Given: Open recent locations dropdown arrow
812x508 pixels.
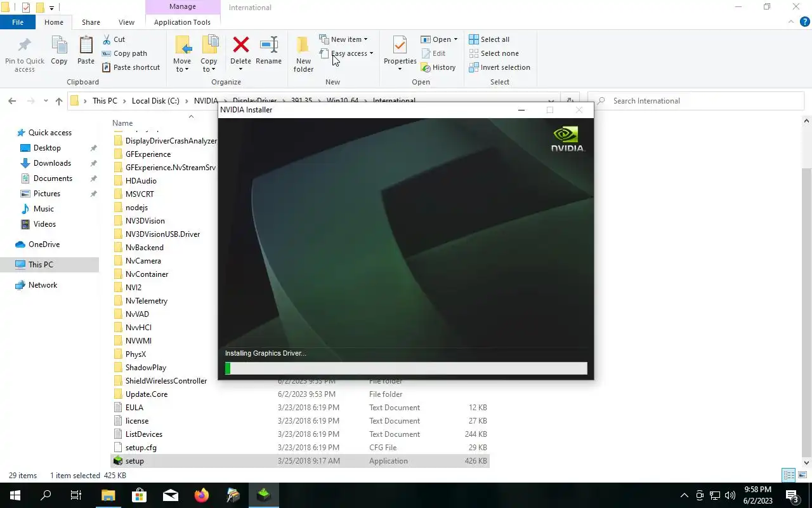Looking at the screenshot, I should (46, 101).
